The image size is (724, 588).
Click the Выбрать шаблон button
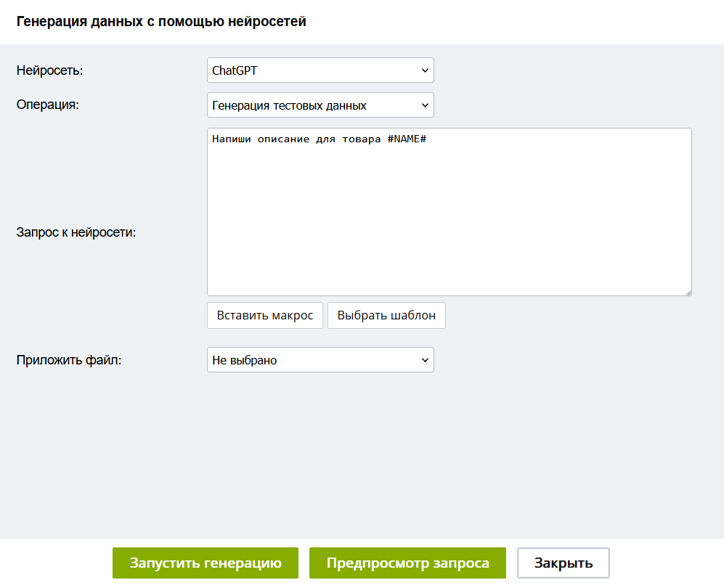(x=386, y=316)
